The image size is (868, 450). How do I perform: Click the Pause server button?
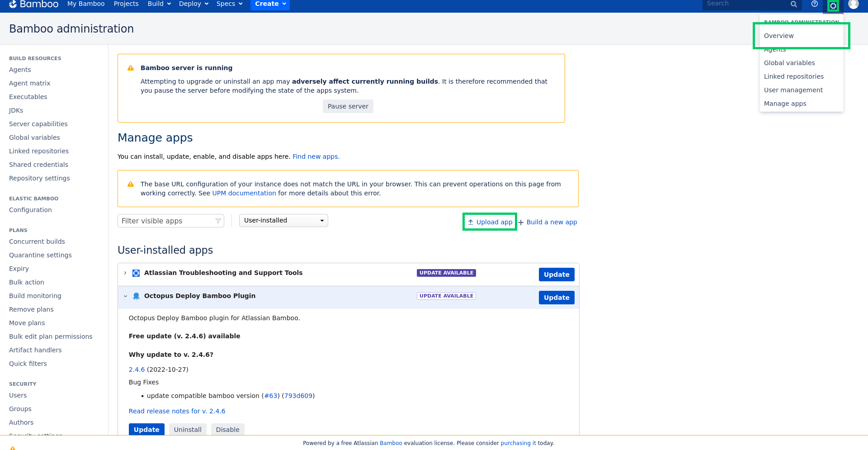(x=348, y=106)
